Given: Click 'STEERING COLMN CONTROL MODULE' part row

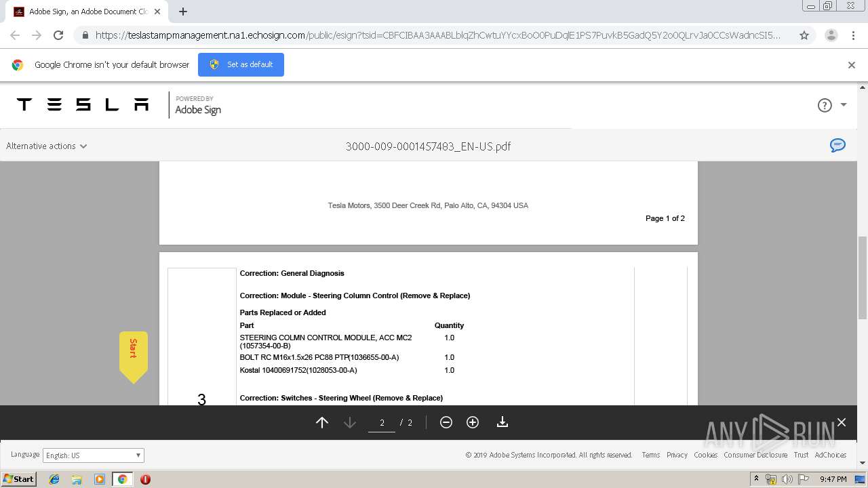Looking at the screenshot, I should coord(325,342).
